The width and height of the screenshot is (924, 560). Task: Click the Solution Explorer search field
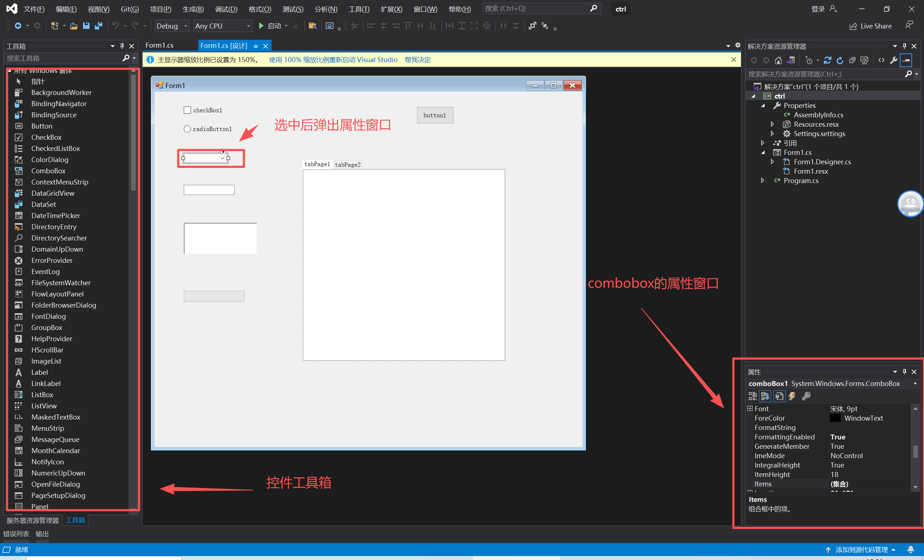point(826,74)
